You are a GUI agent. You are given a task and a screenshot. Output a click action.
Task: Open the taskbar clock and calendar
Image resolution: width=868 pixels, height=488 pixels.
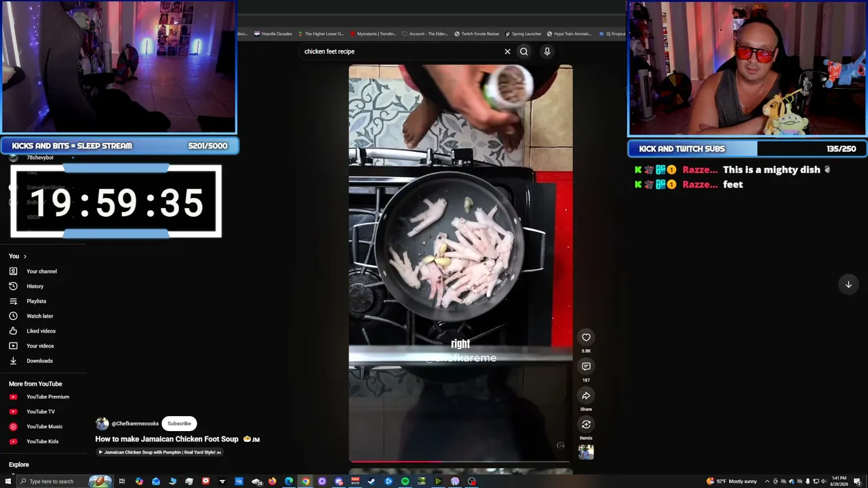click(x=839, y=481)
